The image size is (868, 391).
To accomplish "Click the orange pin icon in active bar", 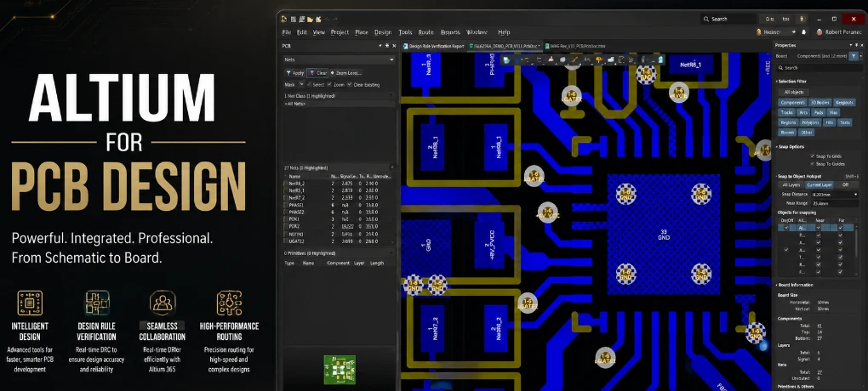I will coord(599,59).
